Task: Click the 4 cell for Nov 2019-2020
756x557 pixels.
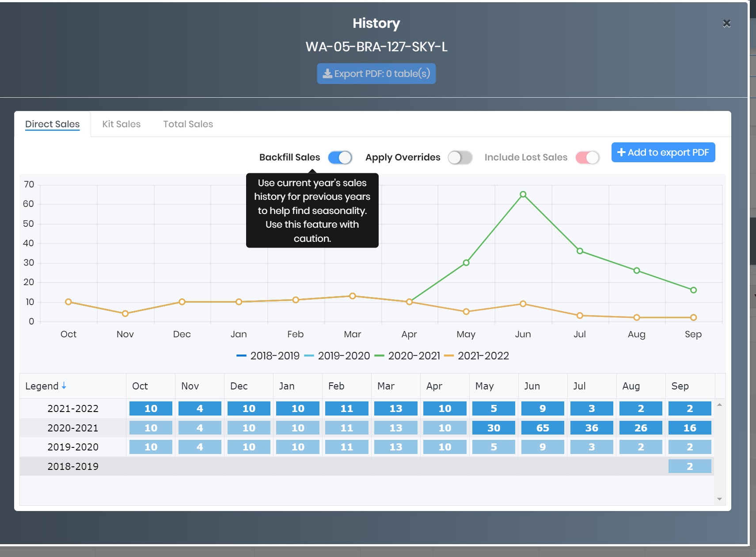Action: 200,447
